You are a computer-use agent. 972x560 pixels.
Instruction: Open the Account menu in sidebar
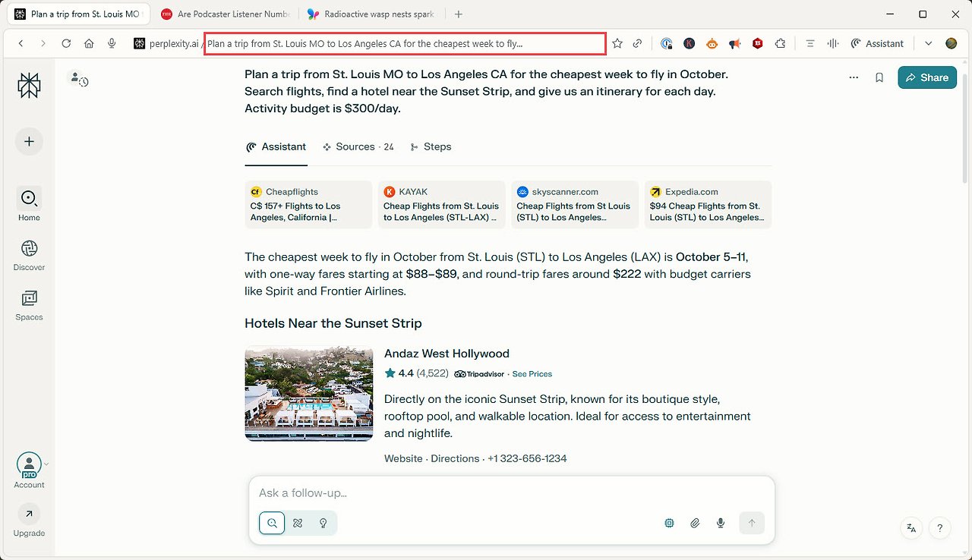click(x=29, y=470)
